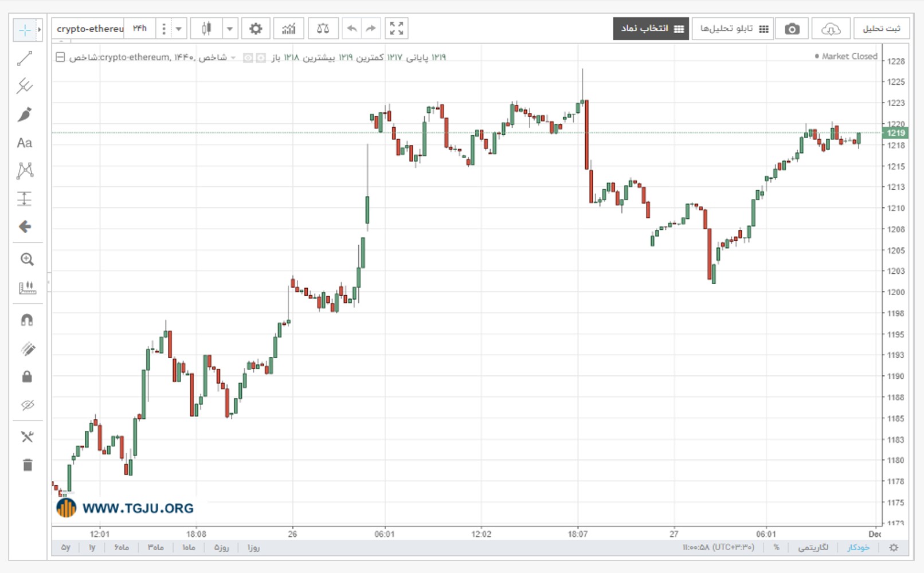Screen dimensions: 924x573
Task: Collapse the legend with minus box
Action: [x=60, y=57]
